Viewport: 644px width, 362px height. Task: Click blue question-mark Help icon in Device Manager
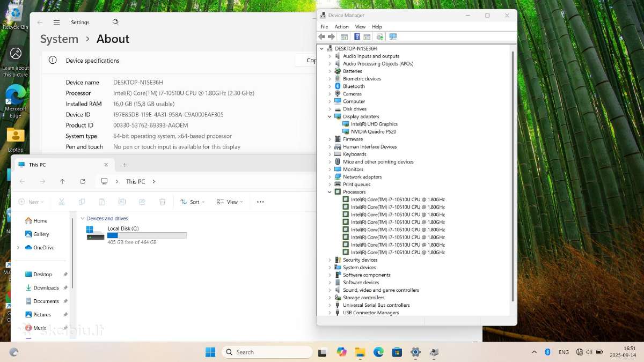point(357,37)
